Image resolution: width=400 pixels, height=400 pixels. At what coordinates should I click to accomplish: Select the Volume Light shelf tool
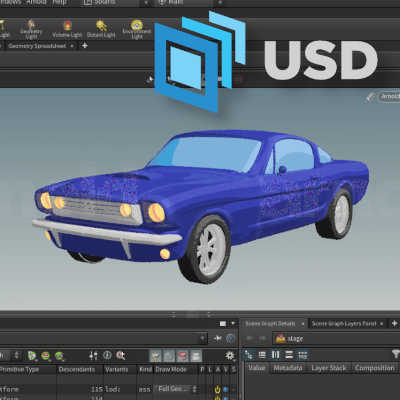(67, 29)
